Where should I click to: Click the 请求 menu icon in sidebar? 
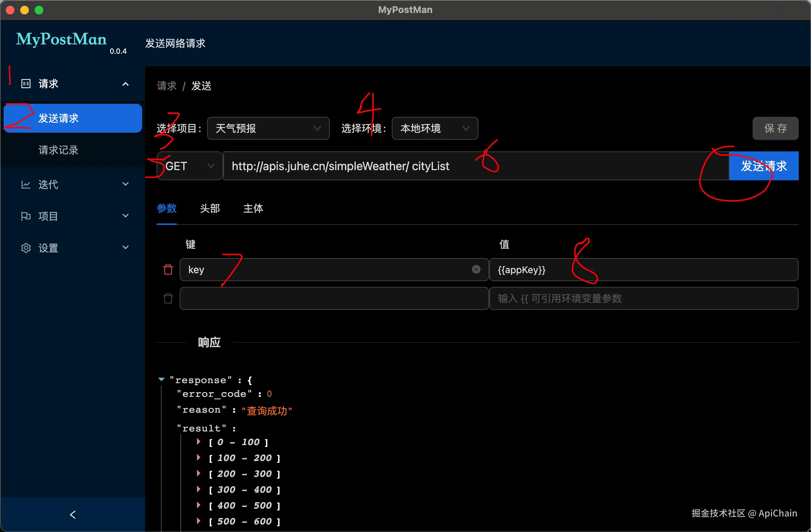26,84
